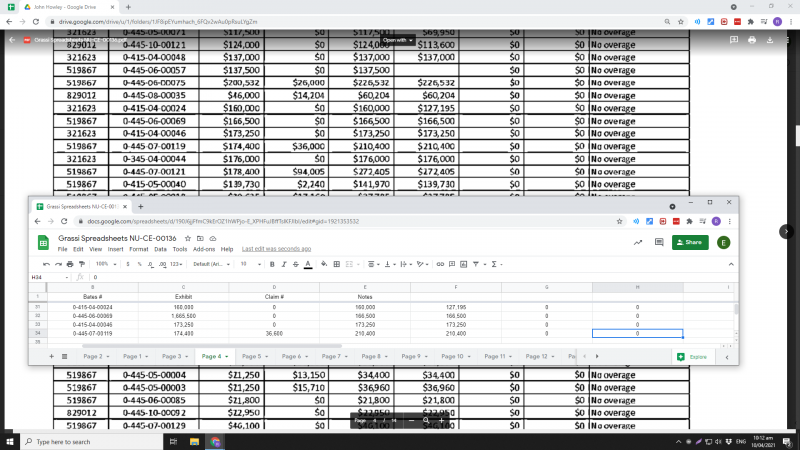The width and height of the screenshot is (800, 450).
Task: Toggle bold formatting
Action: pyautogui.click(x=272, y=264)
